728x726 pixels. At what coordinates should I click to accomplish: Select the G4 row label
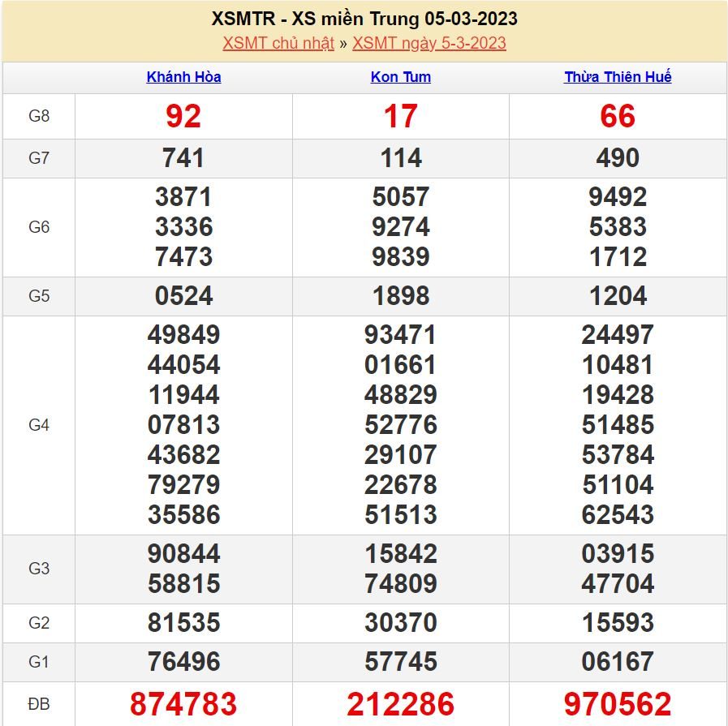click(x=39, y=425)
